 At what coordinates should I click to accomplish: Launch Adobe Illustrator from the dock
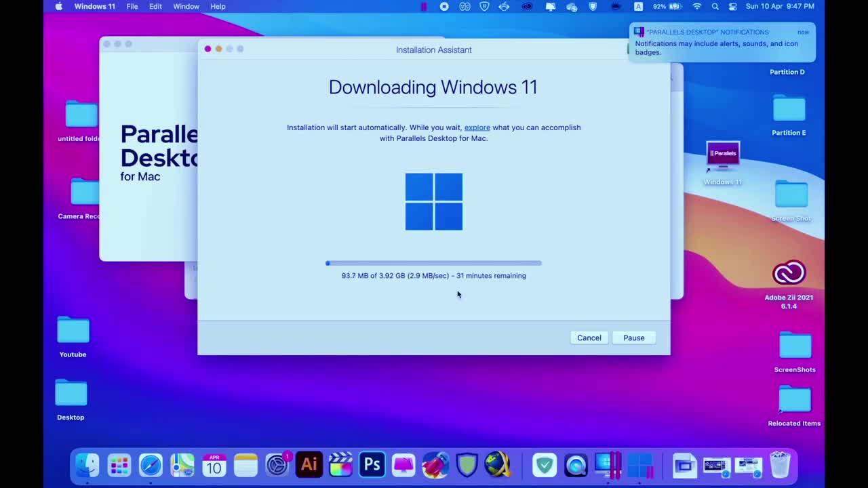click(309, 465)
